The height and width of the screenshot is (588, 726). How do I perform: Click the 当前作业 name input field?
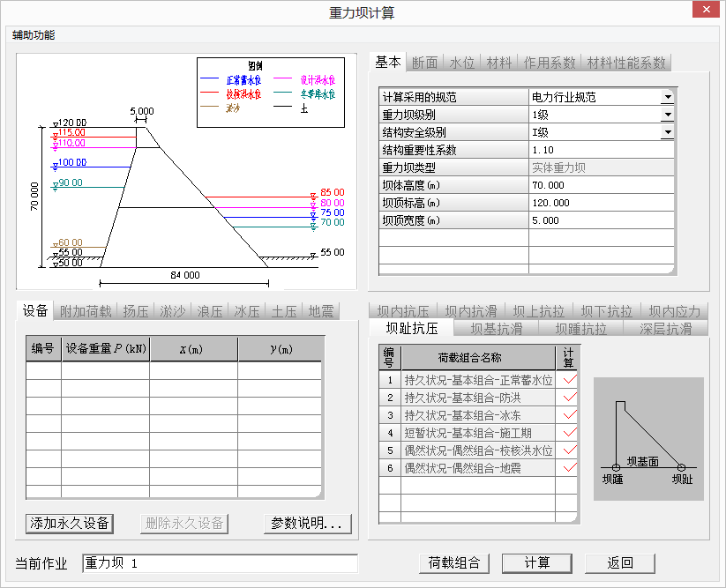(220, 563)
